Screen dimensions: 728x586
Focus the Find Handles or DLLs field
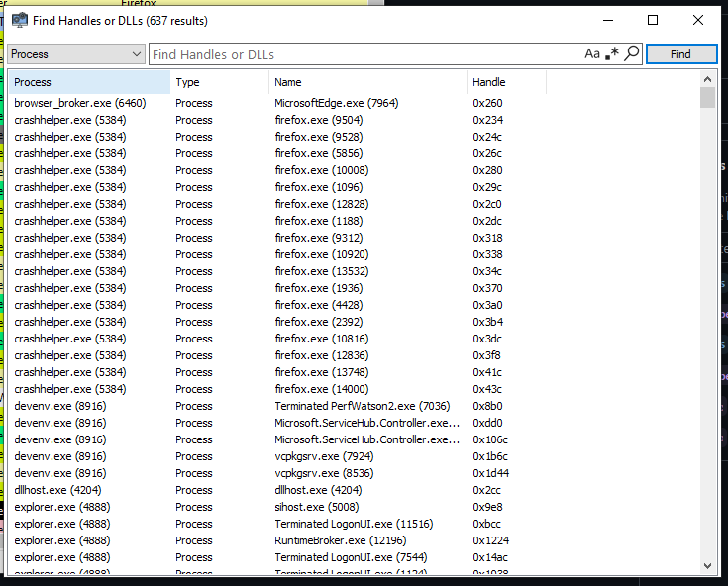[x=364, y=54]
